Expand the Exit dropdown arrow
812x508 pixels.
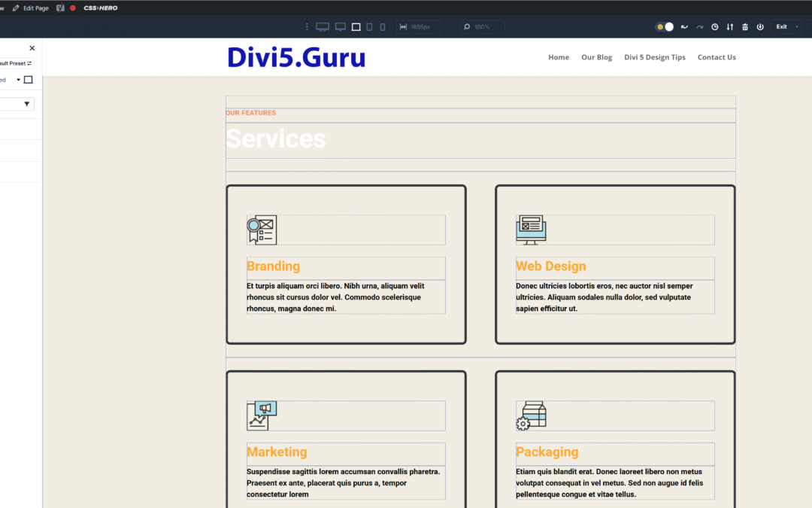point(797,27)
